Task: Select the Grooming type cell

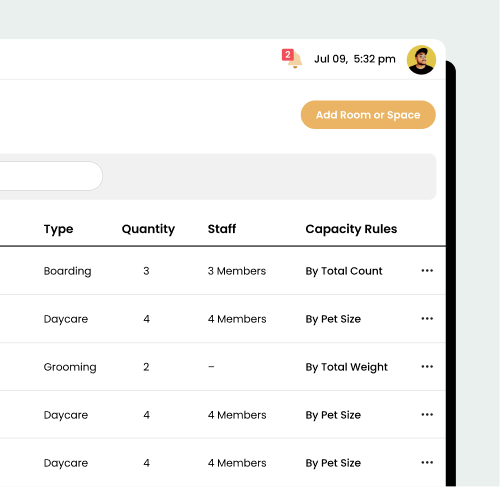Action: (x=70, y=367)
